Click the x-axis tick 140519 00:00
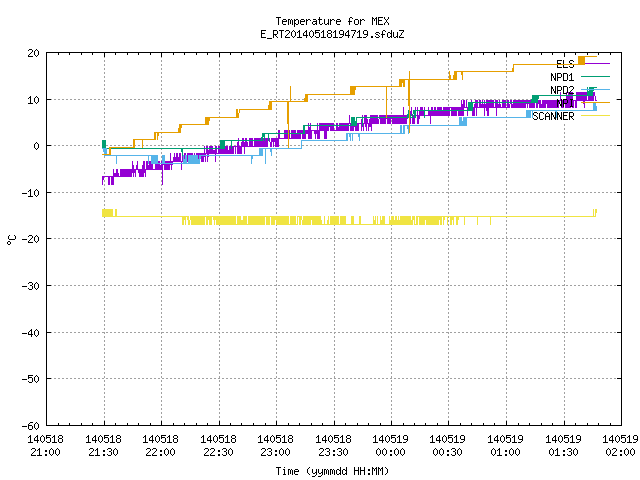This screenshot has height=480, width=640. 391,445
